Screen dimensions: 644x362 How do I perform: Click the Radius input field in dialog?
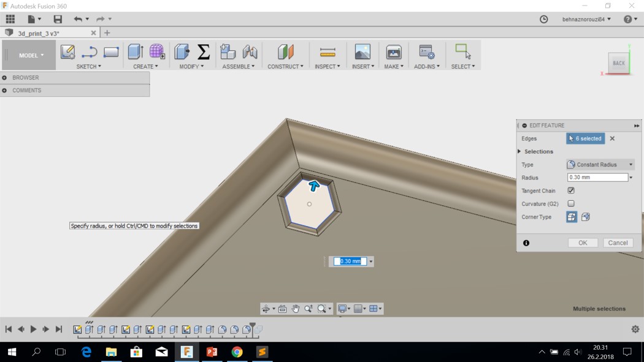point(597,178)
